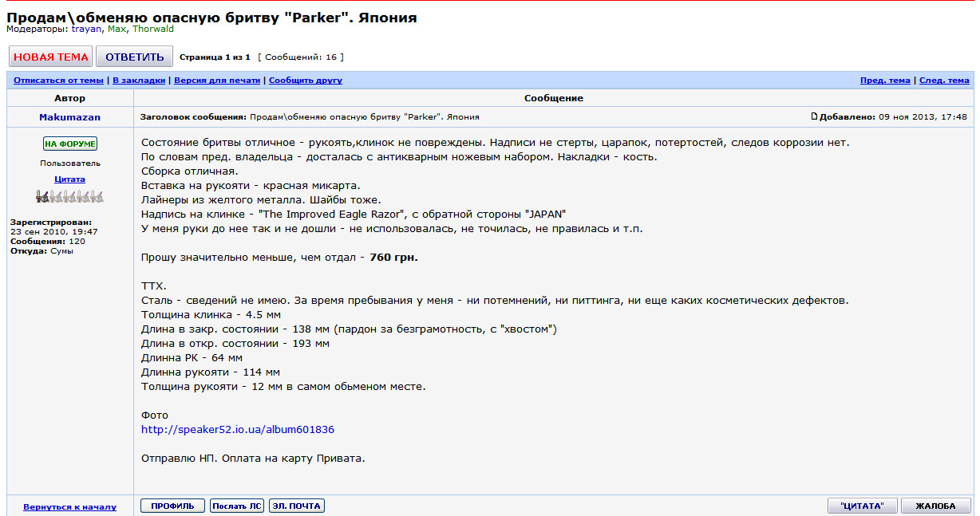Viewport: 980px width, 516px height.
Task: Open Версия для печати print version
Action: pyautogui.click(x=217, y=81)
